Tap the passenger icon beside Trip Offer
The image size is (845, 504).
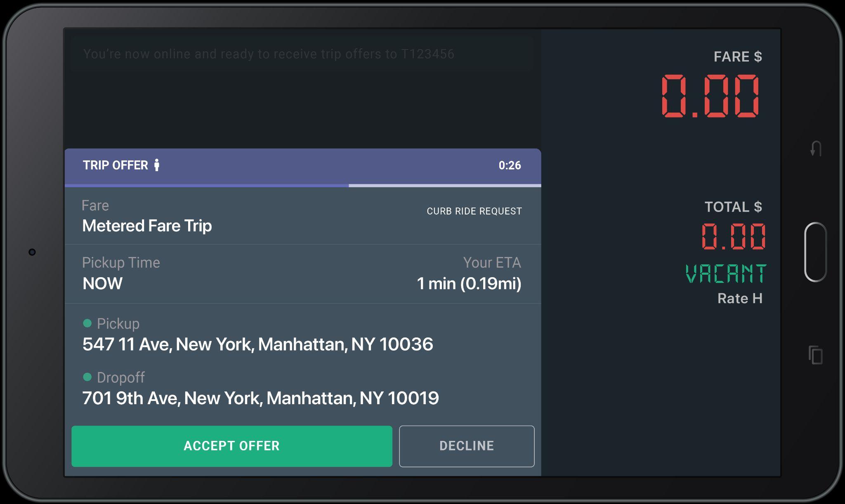(x=156, y=165)
